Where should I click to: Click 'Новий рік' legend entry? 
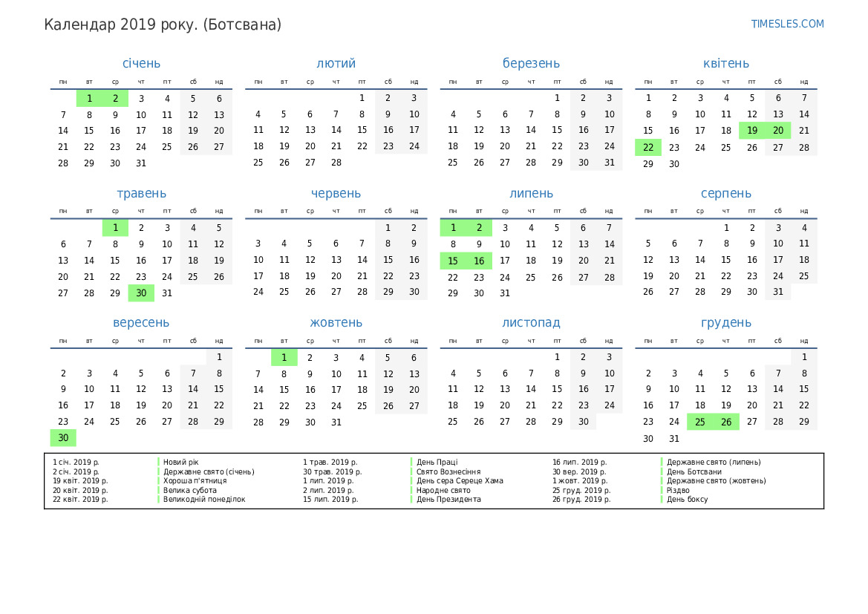pyautogui.click(x=181, y=463)
